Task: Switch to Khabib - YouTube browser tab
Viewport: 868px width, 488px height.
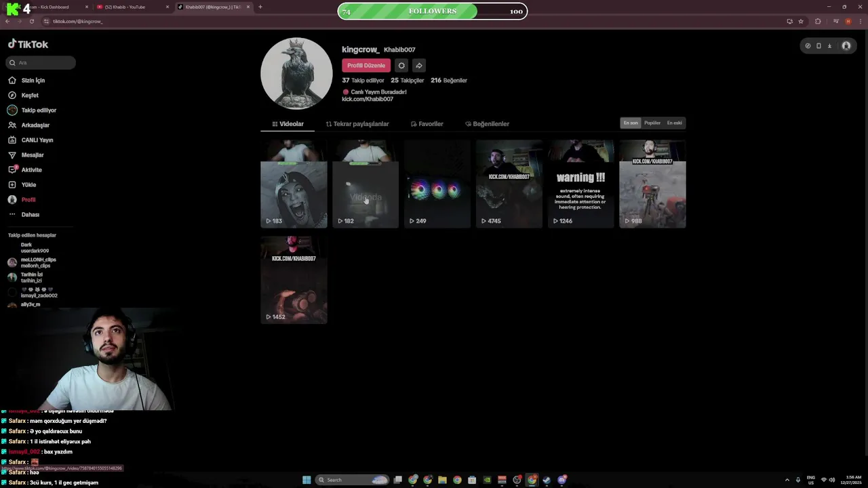Action: click(x=132, y=7)
